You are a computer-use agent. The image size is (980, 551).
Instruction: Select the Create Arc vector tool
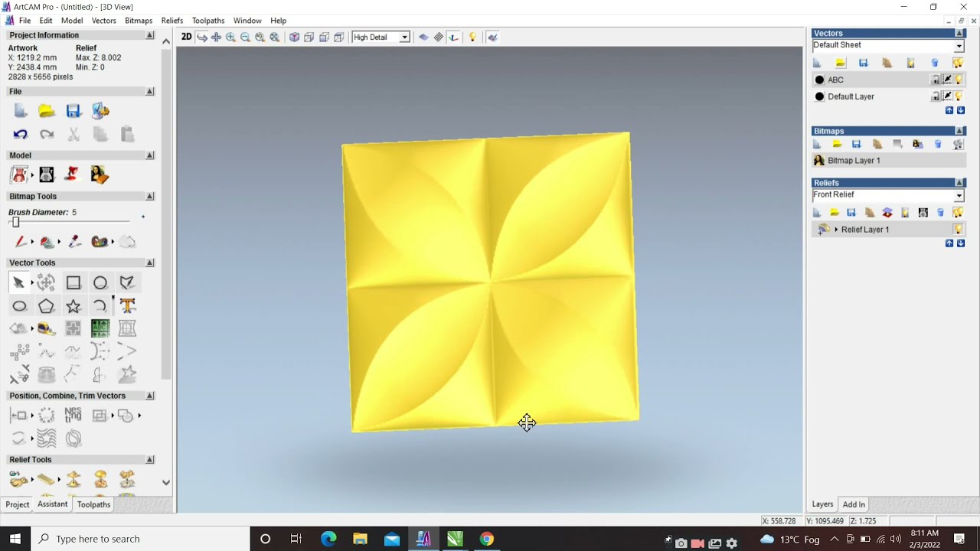100,306
